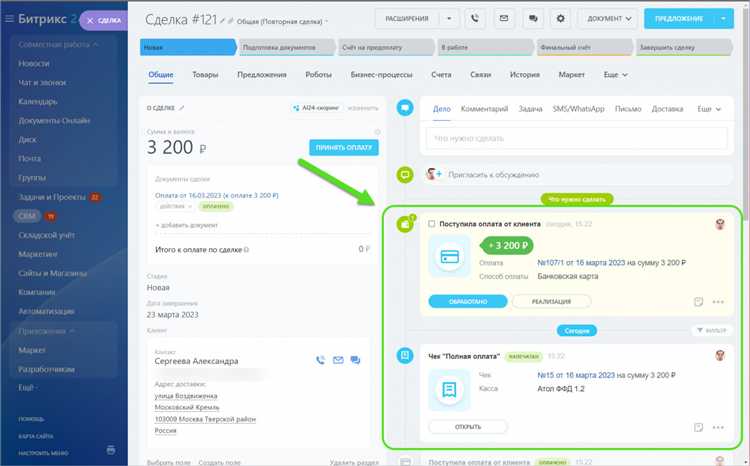Collapse the Приложения sidebar section
The height and width of the screenshot is (466, 750).
(x=46, y=331)
